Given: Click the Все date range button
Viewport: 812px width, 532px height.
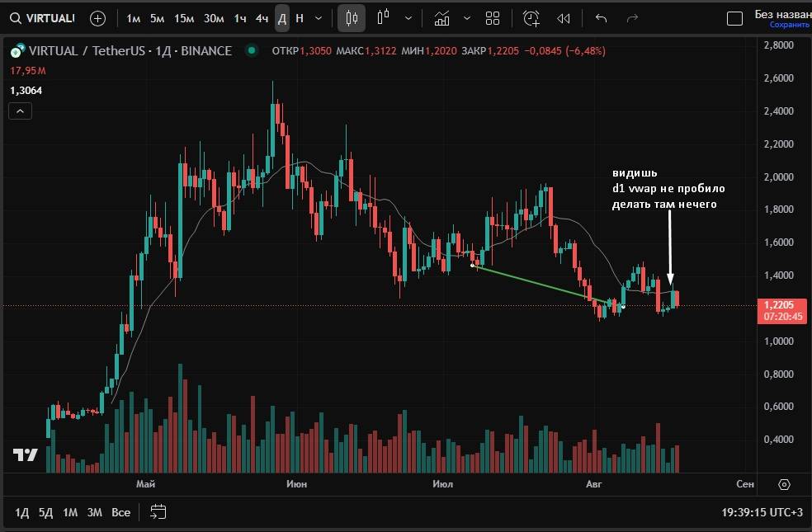Looking at the screenshot, I should [121, 512].
